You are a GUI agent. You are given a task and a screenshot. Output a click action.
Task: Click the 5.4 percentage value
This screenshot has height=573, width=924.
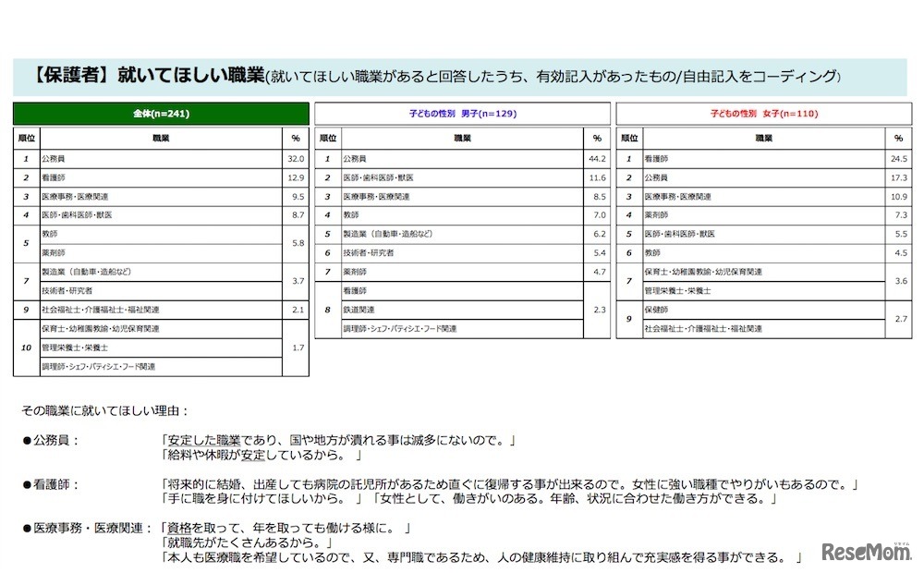[x=597, y=253]
